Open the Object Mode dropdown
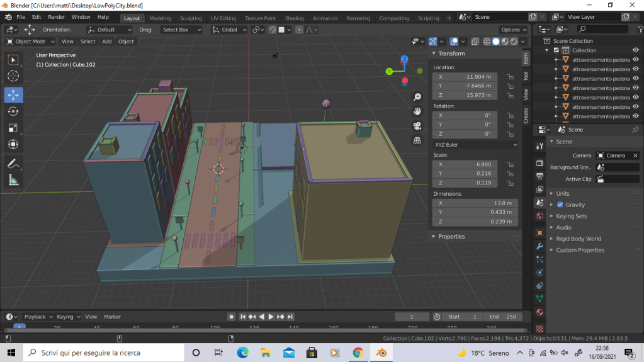 click(31, 42)
